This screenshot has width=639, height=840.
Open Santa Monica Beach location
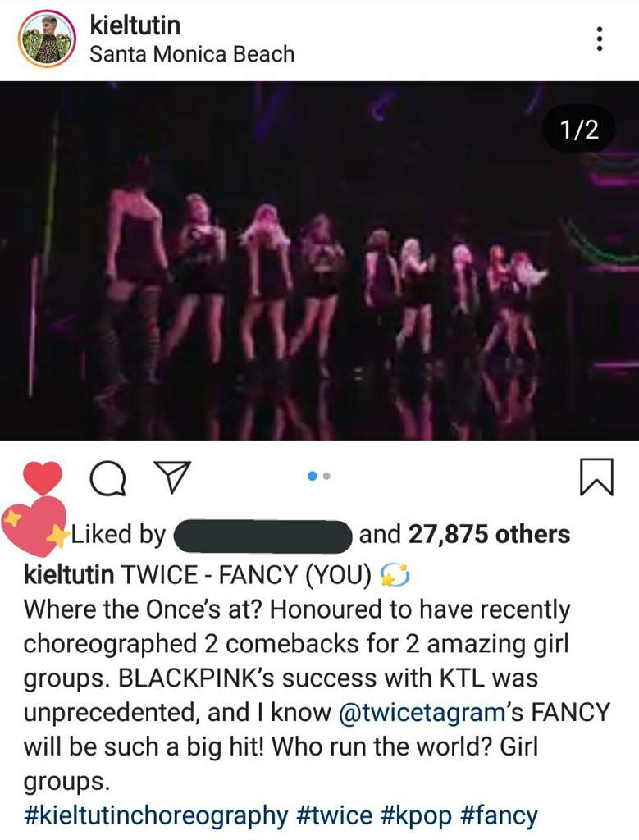pos(192,54)
